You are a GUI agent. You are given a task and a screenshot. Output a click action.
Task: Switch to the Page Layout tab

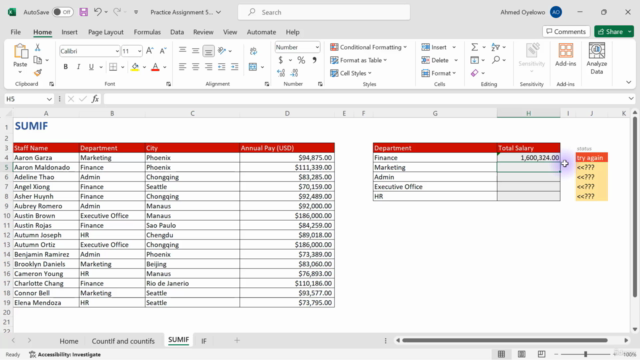[x=106, y=32]
